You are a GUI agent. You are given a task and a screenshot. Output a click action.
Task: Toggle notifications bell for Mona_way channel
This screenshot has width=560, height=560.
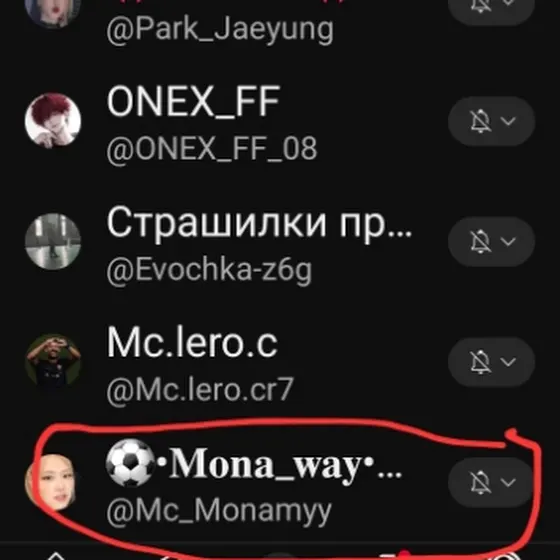[x=480, y=482]
